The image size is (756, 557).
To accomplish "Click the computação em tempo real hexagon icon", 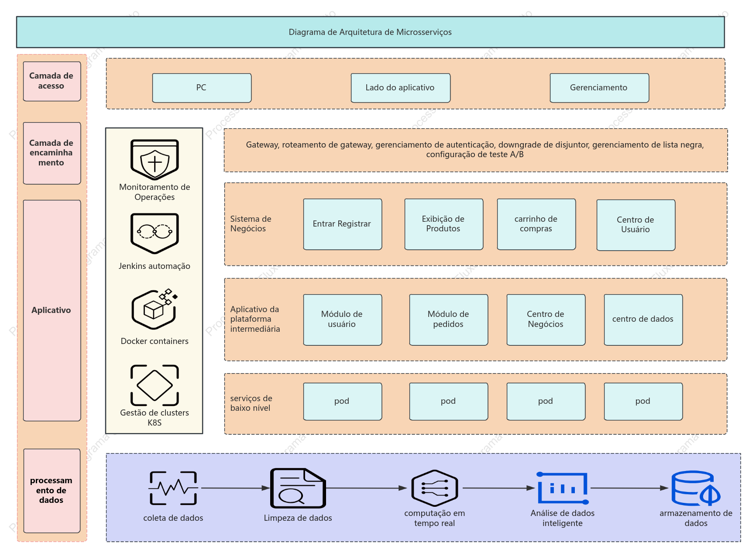I will point(434,488).
